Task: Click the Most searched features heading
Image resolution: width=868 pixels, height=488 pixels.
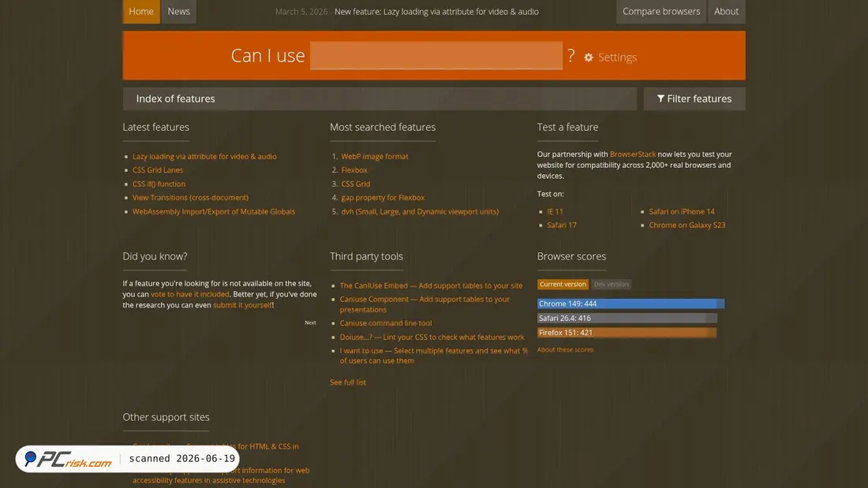Action: [383, 127]
